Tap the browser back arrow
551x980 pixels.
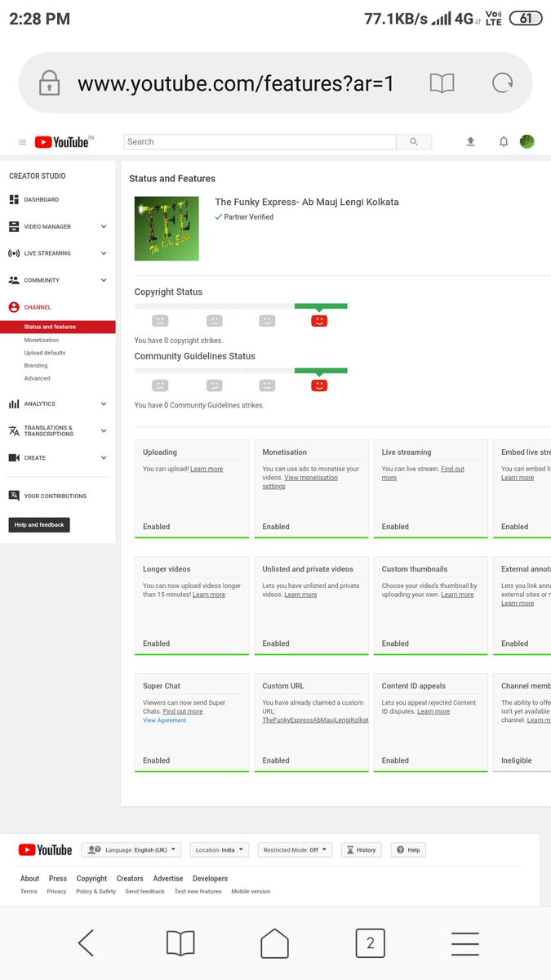coord(87,943)
